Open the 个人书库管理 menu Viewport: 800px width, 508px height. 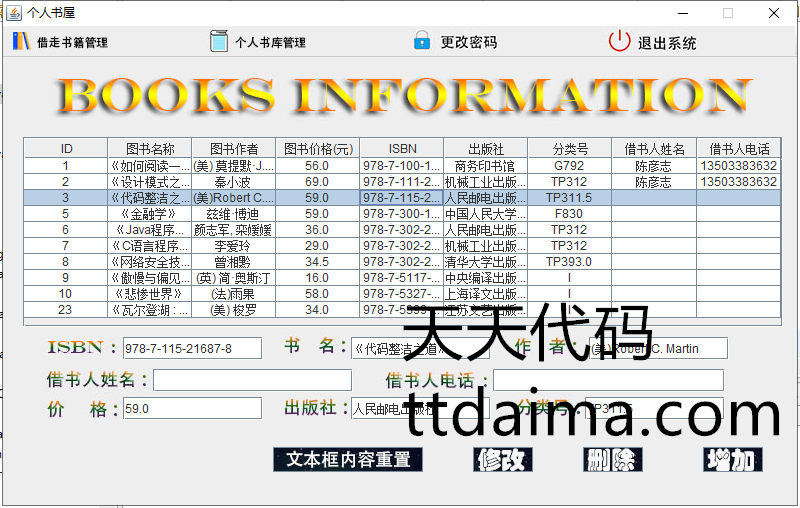(x=270, y=43)
